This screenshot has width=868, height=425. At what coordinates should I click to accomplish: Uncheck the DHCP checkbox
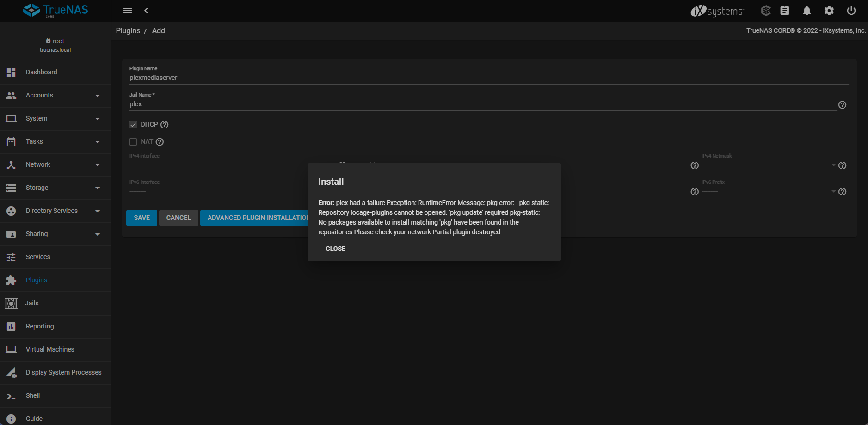[133, 125]
